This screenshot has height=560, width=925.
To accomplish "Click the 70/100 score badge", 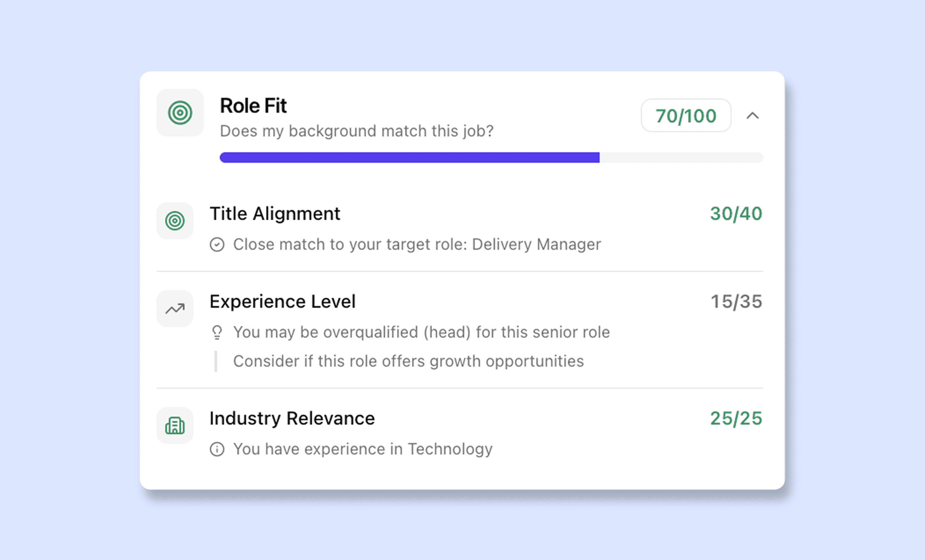I will click(686, 116).
